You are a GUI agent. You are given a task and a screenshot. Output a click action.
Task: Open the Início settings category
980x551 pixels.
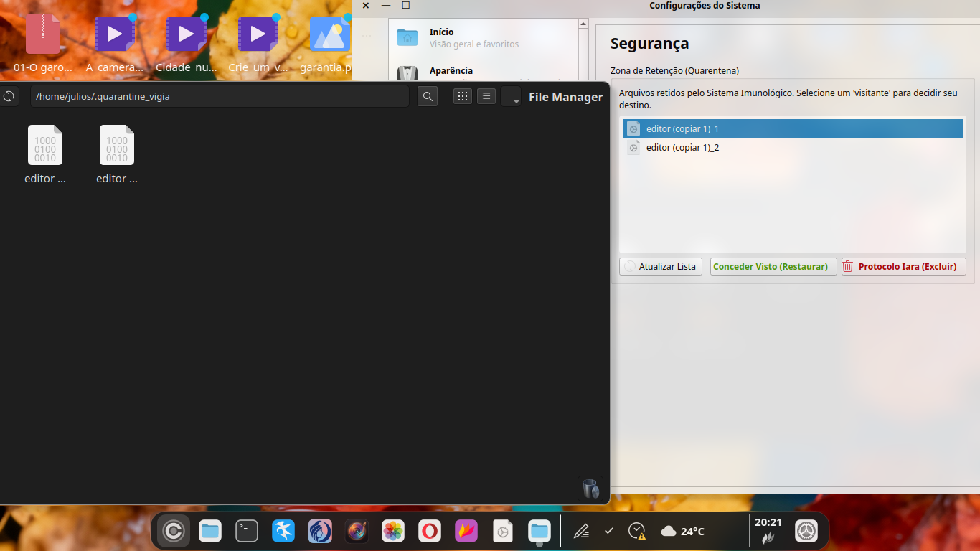[x=473, y=37]
